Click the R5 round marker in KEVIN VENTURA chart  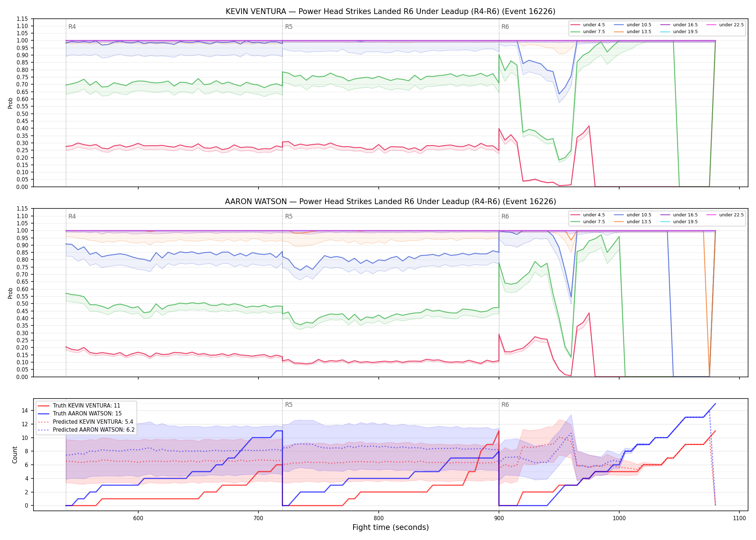tap(289, 27)
